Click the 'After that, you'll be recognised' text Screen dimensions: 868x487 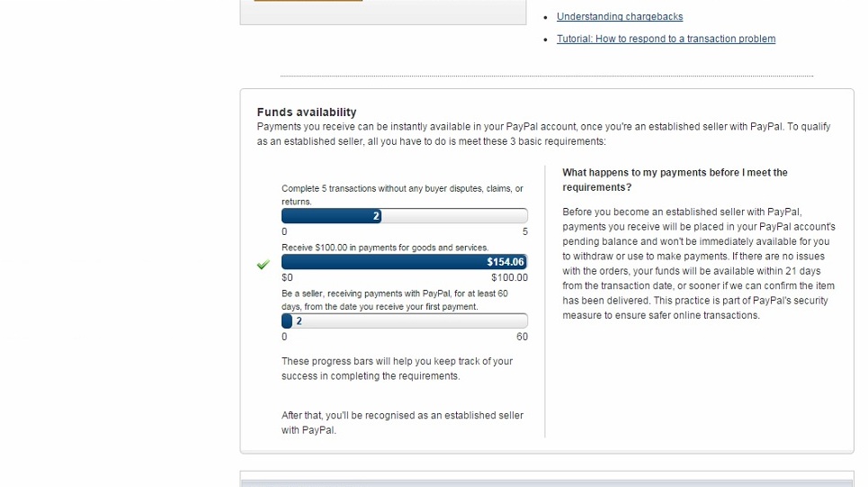(x=402, y=423)
